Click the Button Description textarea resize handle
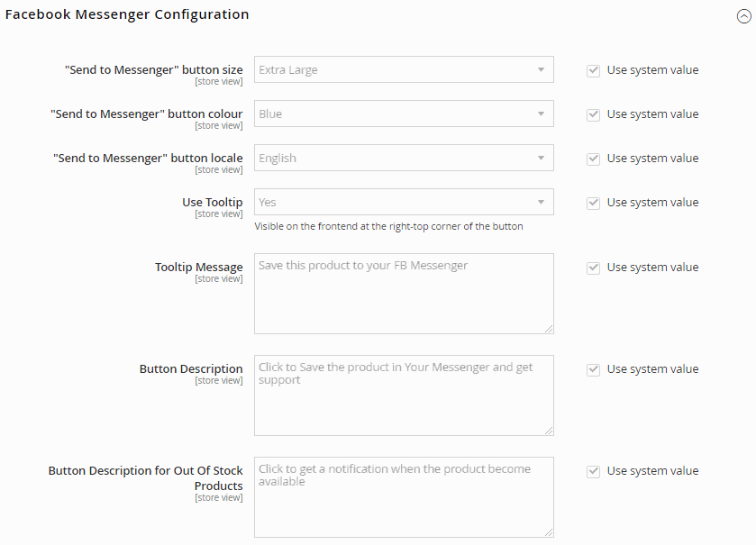The image size is (756, 545). click(x=549, y=431)
